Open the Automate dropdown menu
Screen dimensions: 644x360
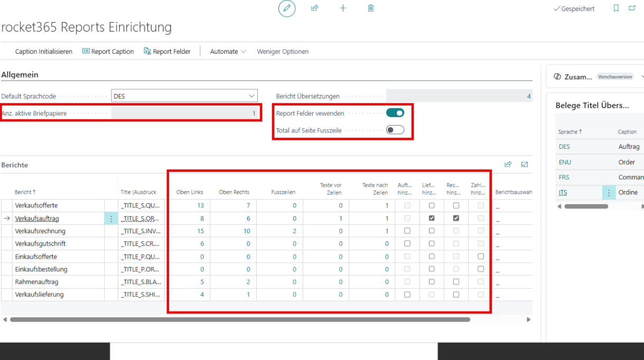click(x=228, y=51)
